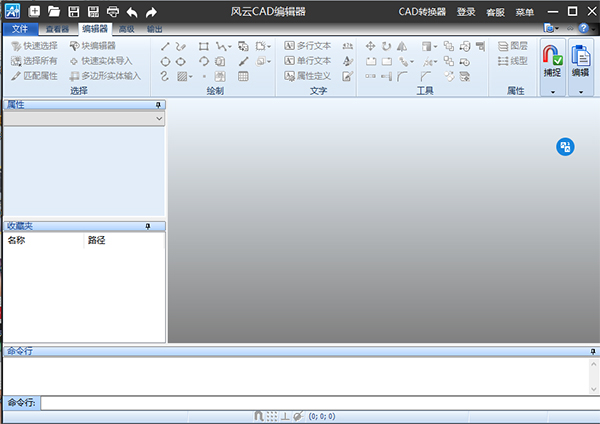Click 登录 to sign in
Image resolution: width=600 pixels, height=424 pixels.
click(x=466, y=11)
